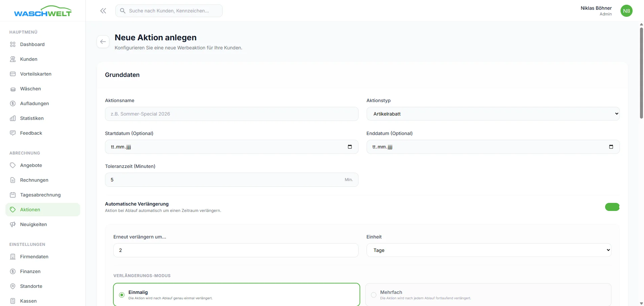The height and width of the screenshot is (306, 644).
Task: Click the Dashboard grid icon in sidebar
Action: [13, 44]
